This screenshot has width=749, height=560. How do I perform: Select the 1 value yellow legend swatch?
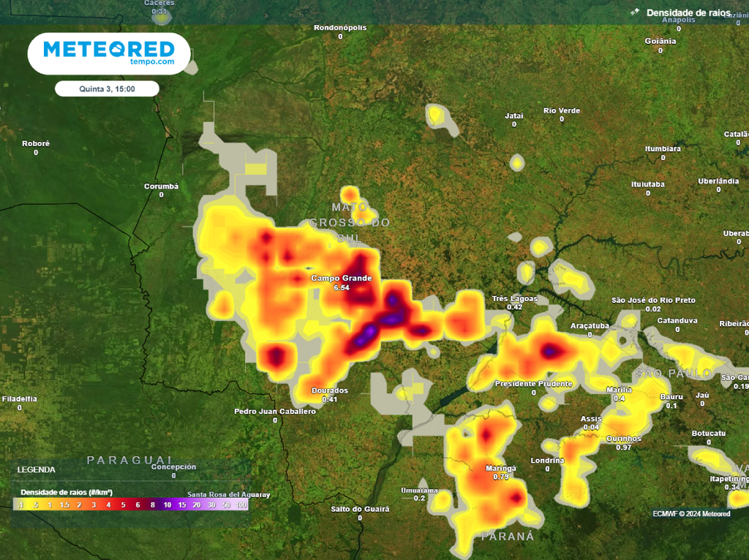(50, 504)
